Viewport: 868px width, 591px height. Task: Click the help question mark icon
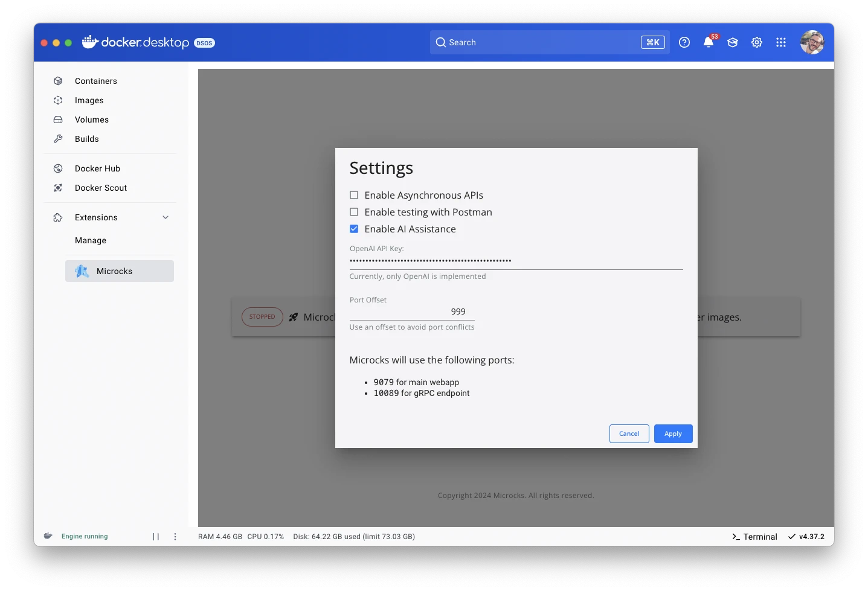pyautogui.click(x=684, y=42)
